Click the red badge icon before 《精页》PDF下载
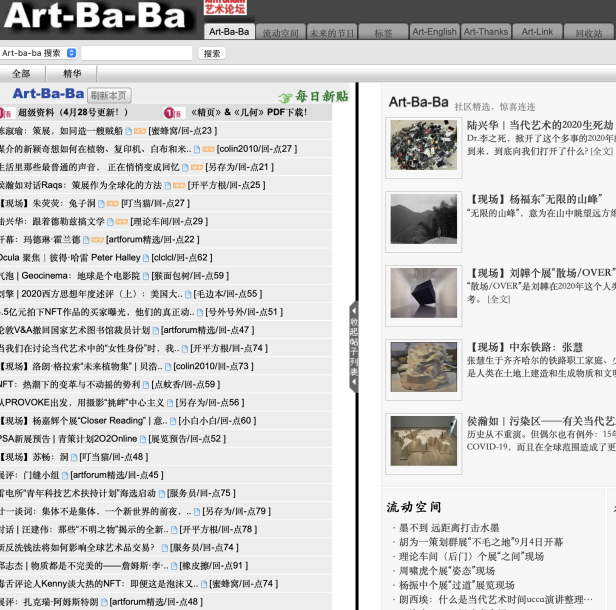Image resolution: width=616 pixels, height=610 pixels. point(173,113)
